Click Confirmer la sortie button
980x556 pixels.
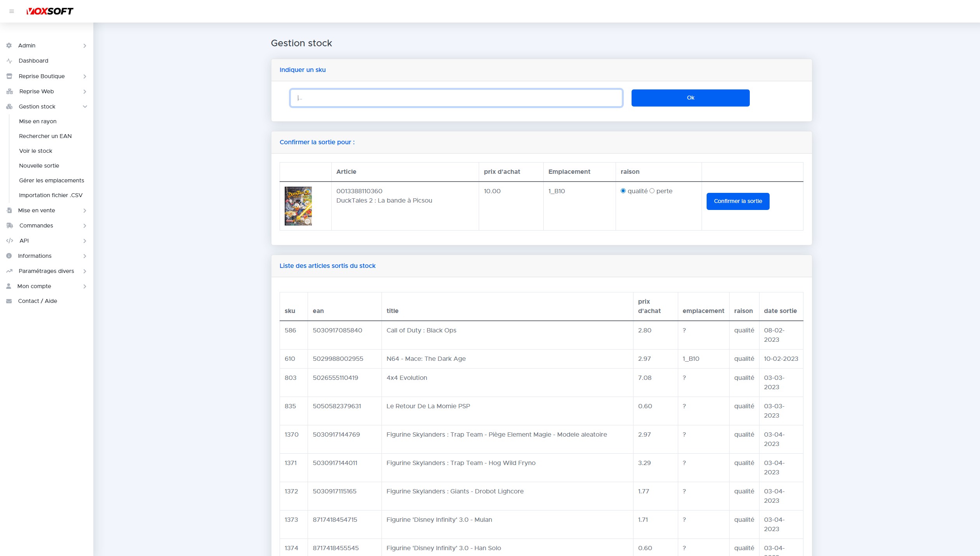pyautogui.click(x=738, y=201)
